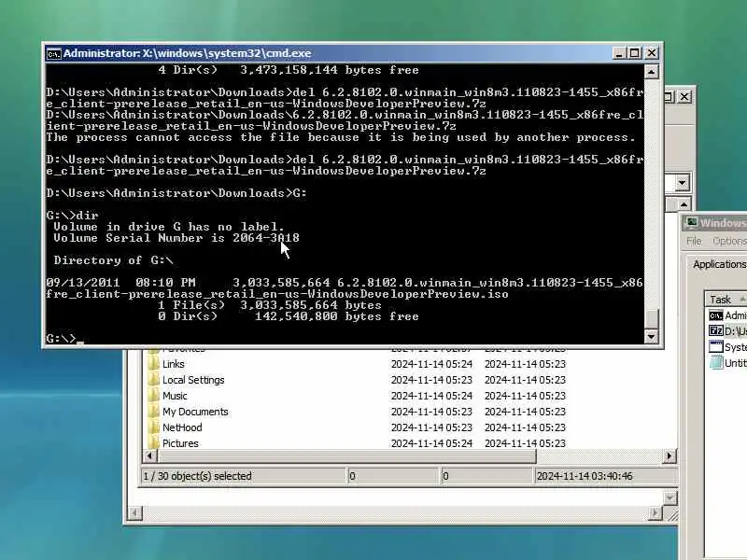
Task: Click the NetHood folder name
Action: (182, 427)
